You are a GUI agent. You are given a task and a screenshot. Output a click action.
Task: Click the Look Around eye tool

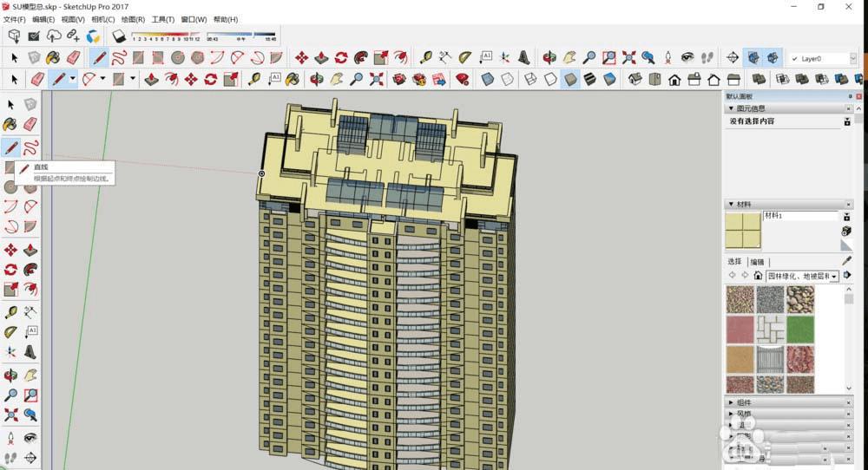pos(687,57)
